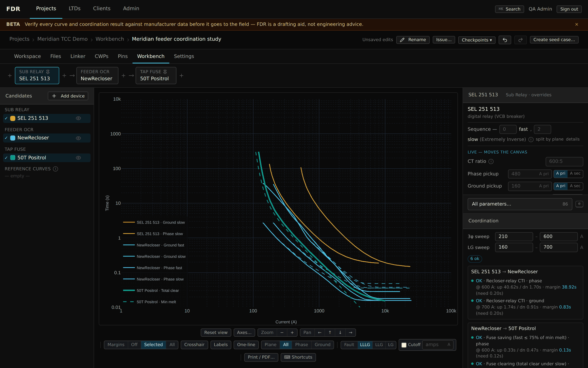
Task: Toggle visibility eye for NewRecloser
Action: pos(78,138)
